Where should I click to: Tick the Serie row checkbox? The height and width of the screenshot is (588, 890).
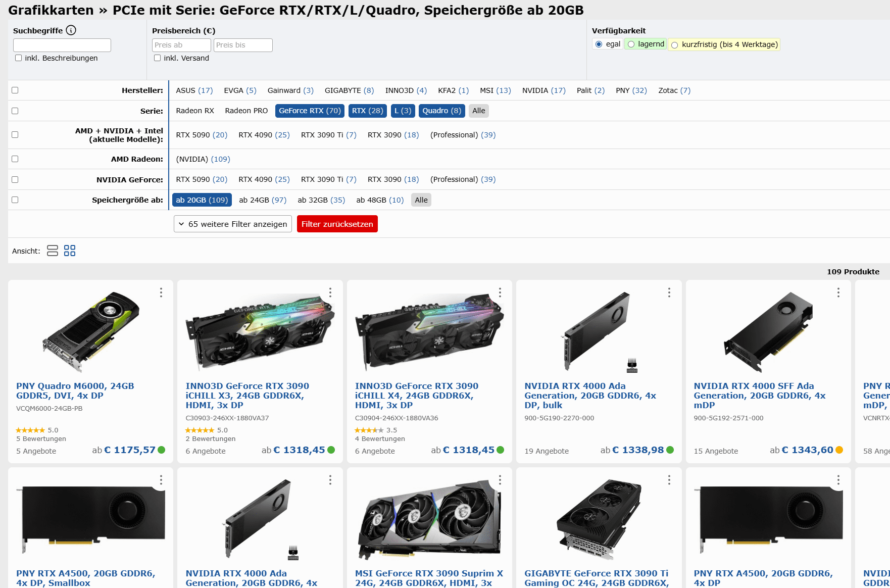pyautogui.click(x=15, y=111)
